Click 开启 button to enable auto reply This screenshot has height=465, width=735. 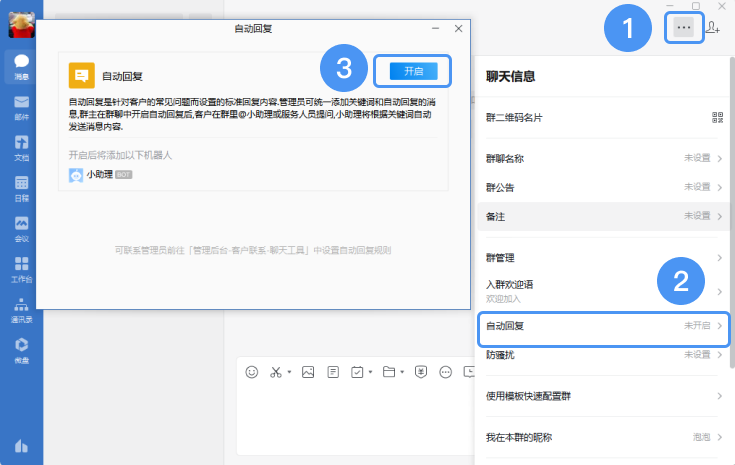[x=413, y=71]
